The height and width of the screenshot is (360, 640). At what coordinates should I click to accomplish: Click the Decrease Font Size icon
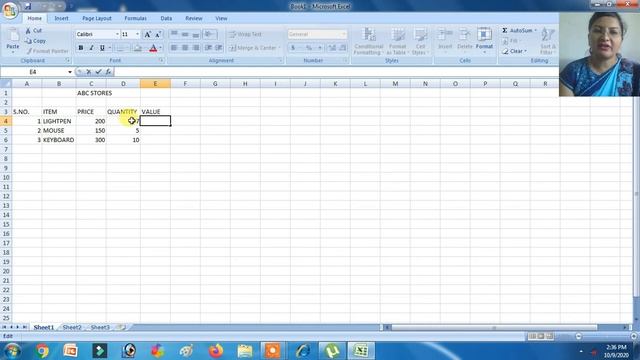pos(158,34)
